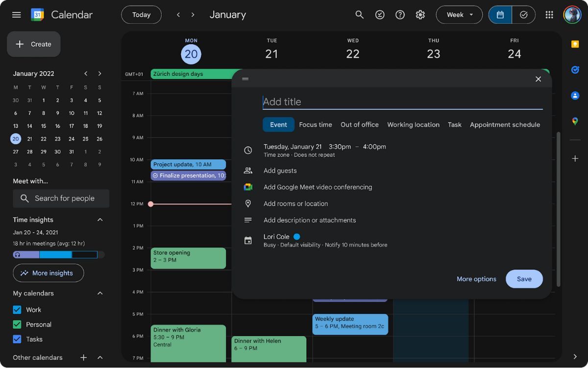Viewport: 588px width, 375px height.
Task: Collapse the My calendars section
Action: 100,293
